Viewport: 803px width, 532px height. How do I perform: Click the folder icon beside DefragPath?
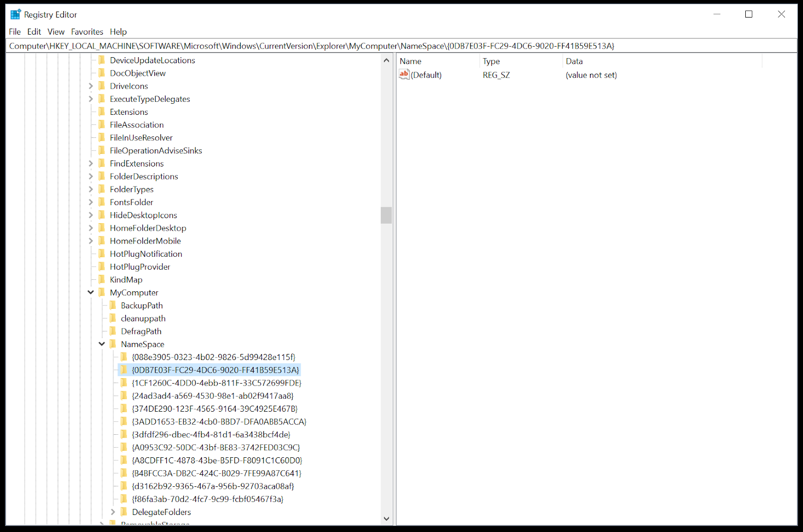[113, 331]
